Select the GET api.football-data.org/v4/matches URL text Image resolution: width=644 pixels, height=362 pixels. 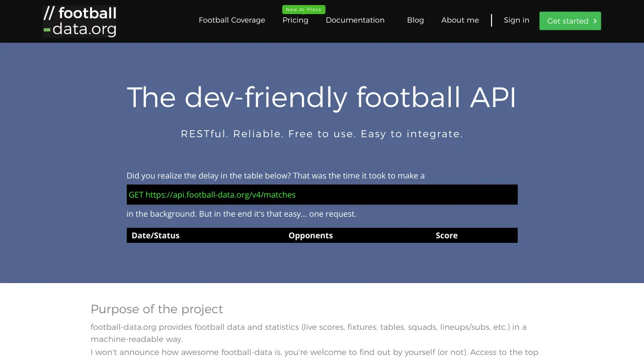212,195
